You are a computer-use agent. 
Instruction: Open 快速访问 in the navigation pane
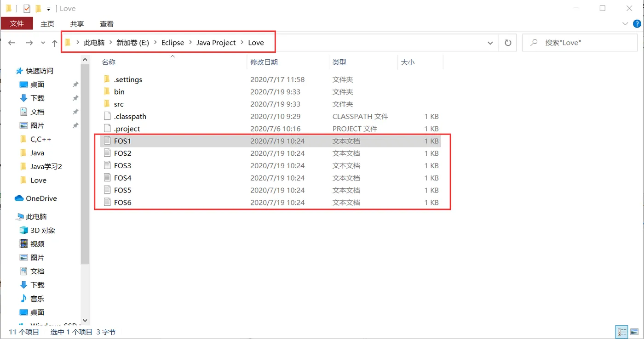click(39, 71)
